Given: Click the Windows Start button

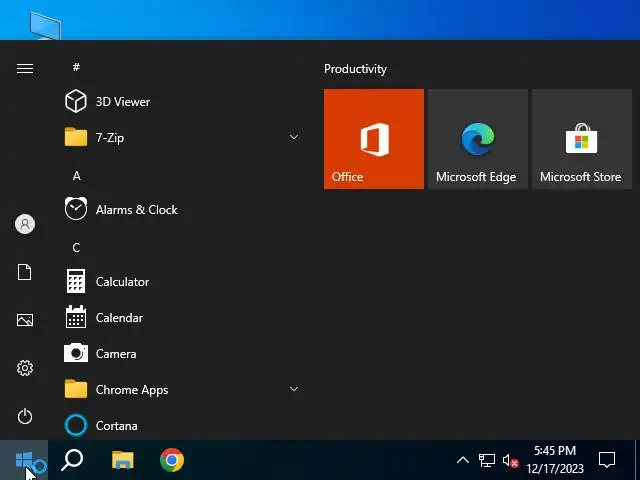Looking at the screenshot, I should coord(24,460).
